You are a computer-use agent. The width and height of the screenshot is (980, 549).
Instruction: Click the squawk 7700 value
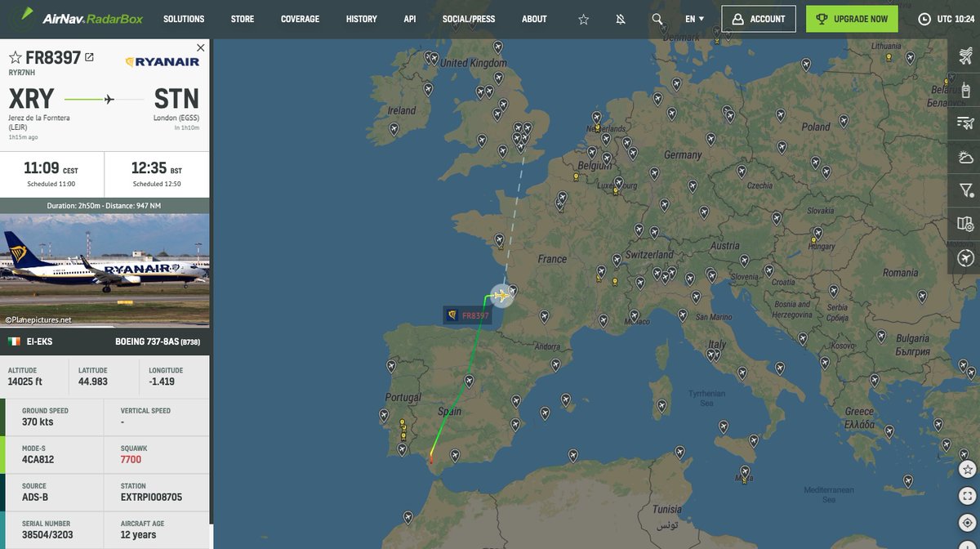click(x=131, y=460)
